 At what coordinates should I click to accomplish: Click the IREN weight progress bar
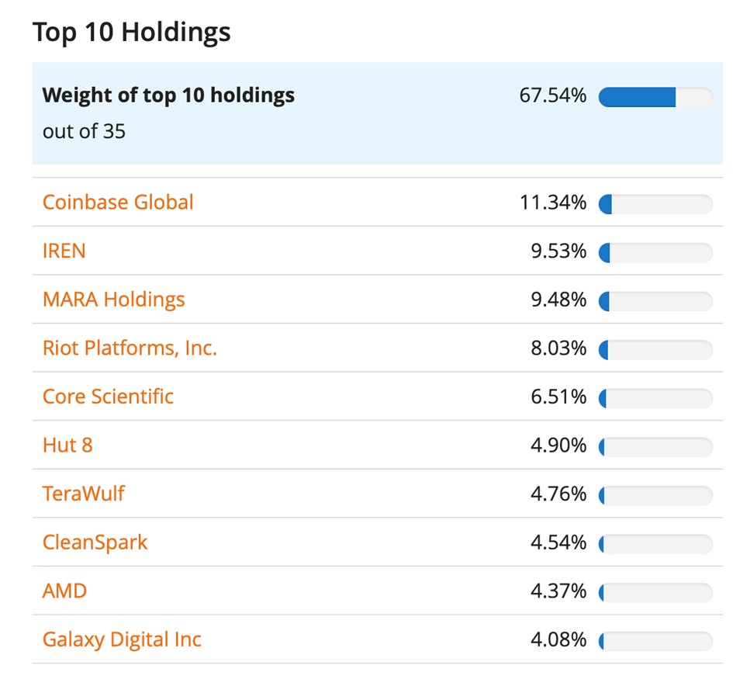point(655,252)
